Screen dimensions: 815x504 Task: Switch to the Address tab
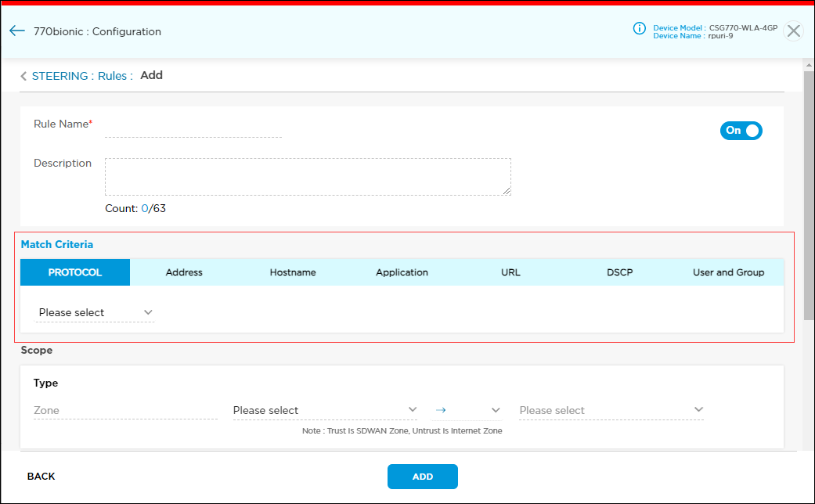[x=184, y=272]
